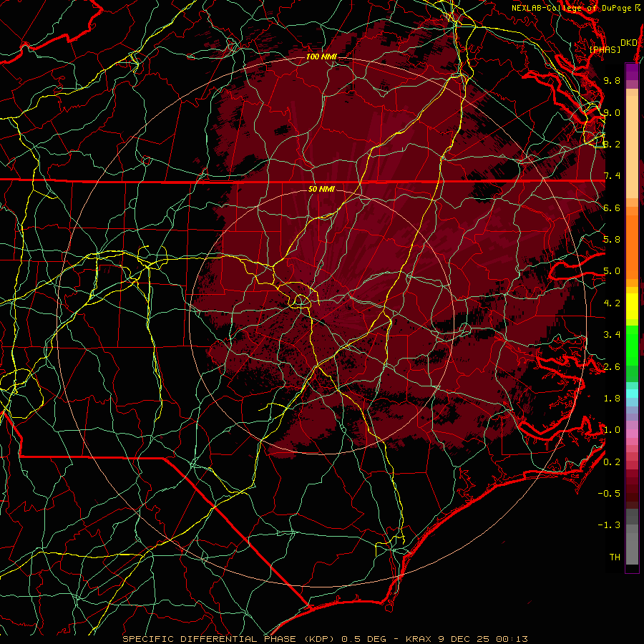Click the "3.4" color scale value
The height and width of the screenshot is (644, 644).
[612, 335]
